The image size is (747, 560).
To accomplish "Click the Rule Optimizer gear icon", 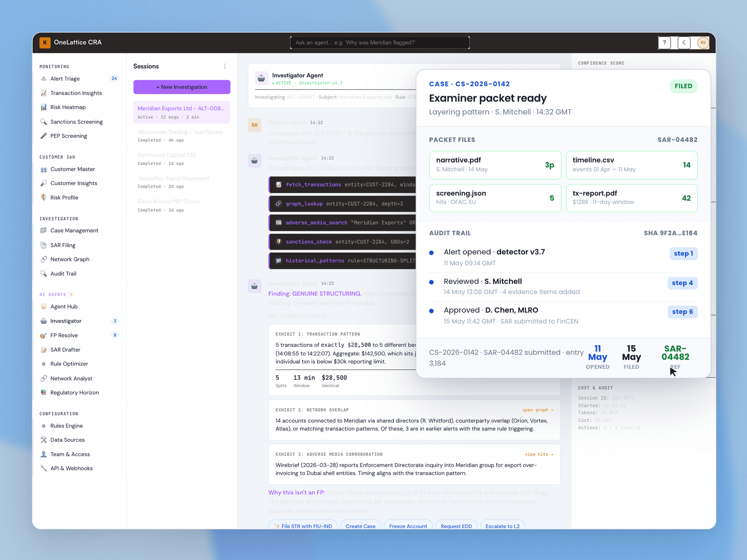I will (x=44, y=364).
